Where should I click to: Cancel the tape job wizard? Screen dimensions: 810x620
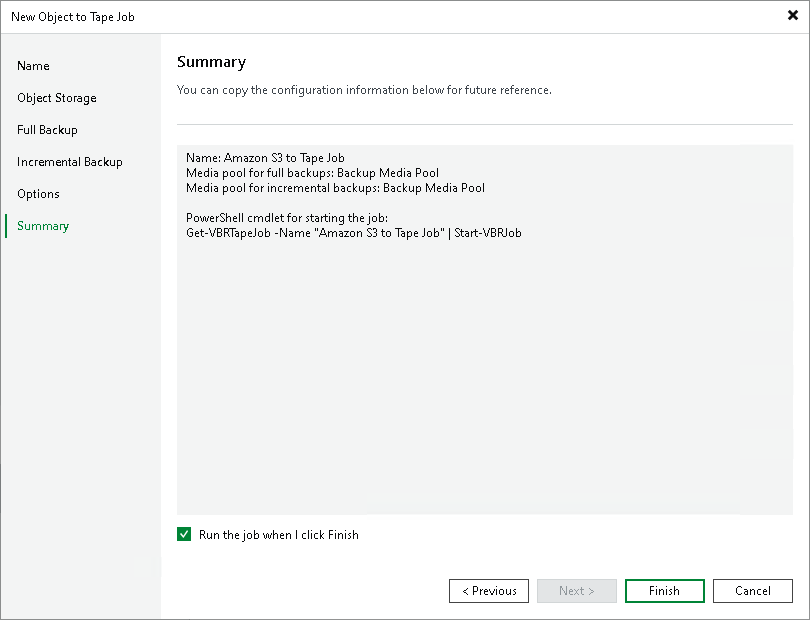(x=753, y=591)
